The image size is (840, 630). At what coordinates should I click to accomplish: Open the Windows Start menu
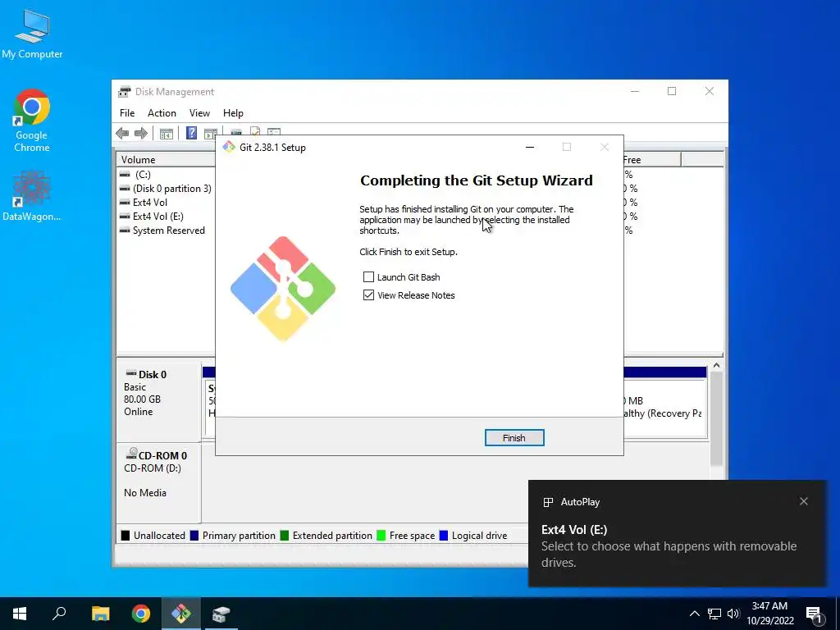20,614
